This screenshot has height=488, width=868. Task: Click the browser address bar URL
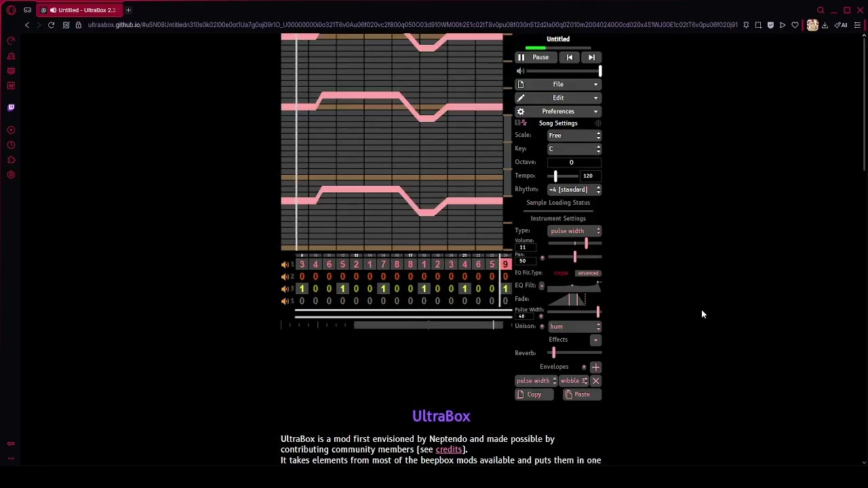click(412, 25)
